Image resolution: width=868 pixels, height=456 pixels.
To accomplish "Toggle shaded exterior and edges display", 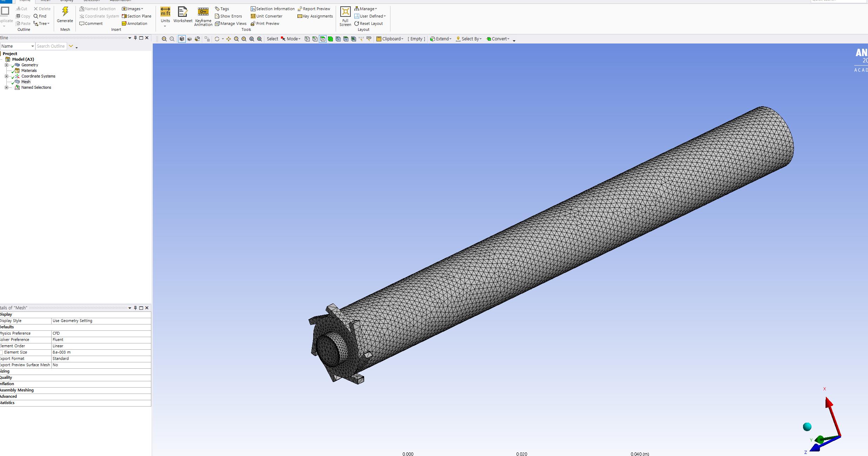I will [182, 39].
